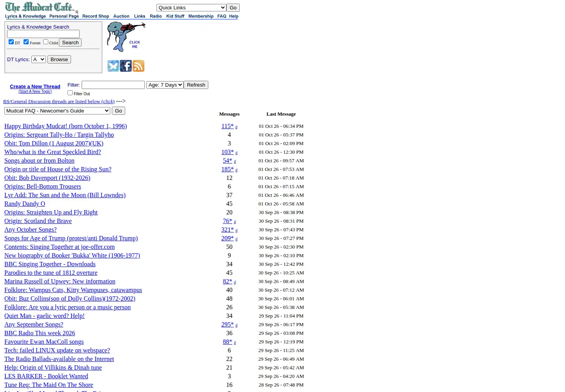Image resolution: width=565 pixels, height=392 pixels.
Task: Click the 'd' link on Any October Songs row
Action: tap(236, 230)
